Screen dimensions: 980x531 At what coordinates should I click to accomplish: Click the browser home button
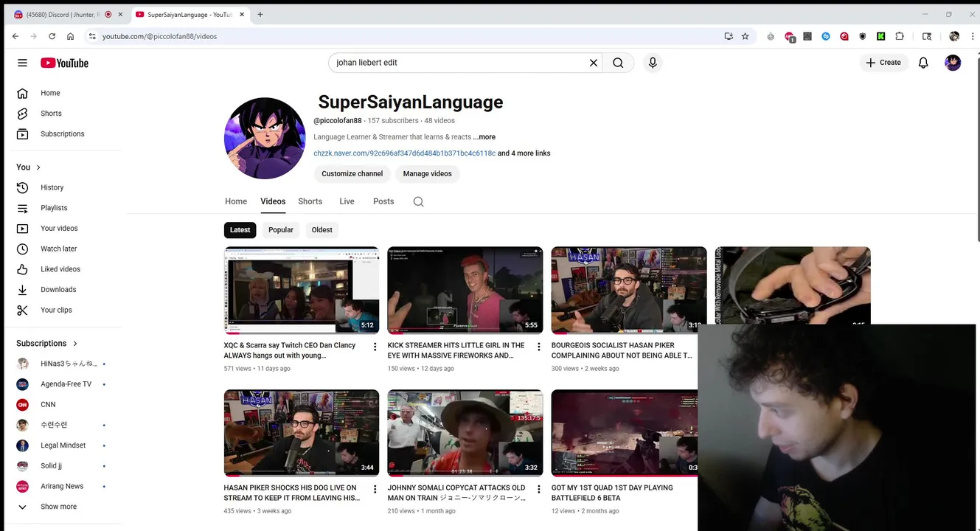70,36
